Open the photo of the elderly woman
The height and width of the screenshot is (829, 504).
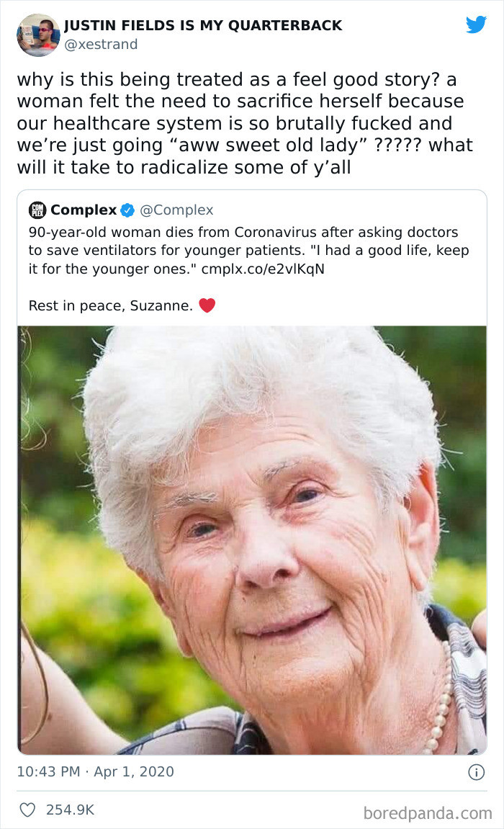(252, 540)
